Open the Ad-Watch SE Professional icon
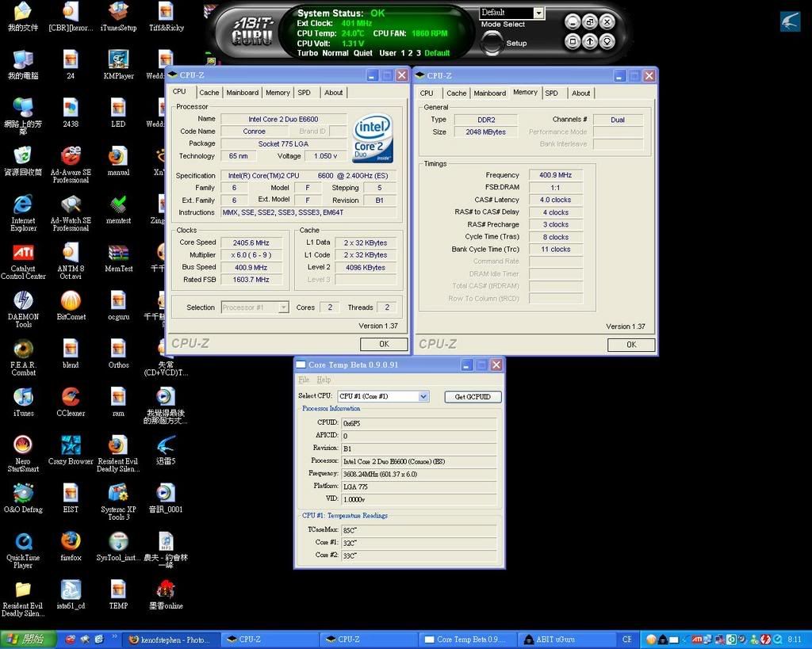This screenshot has height=649, width=812. coord(71,212)
